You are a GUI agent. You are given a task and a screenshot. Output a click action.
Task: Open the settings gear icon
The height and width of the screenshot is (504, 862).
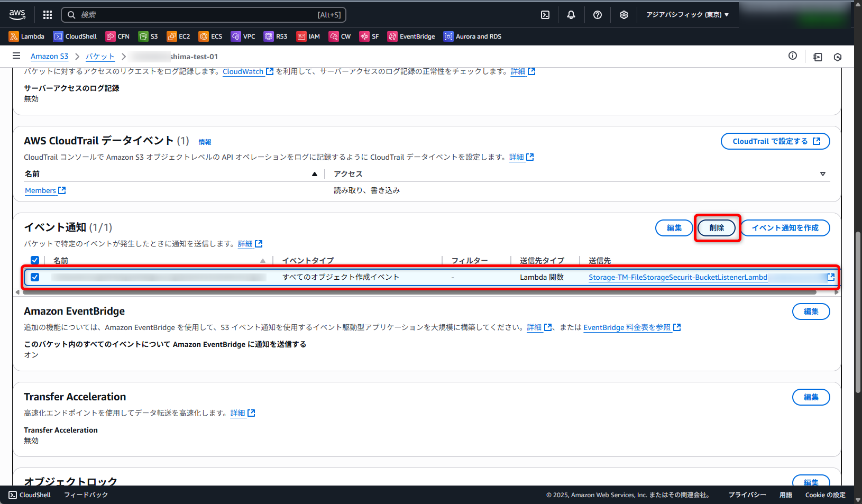(x=624, y=15)
